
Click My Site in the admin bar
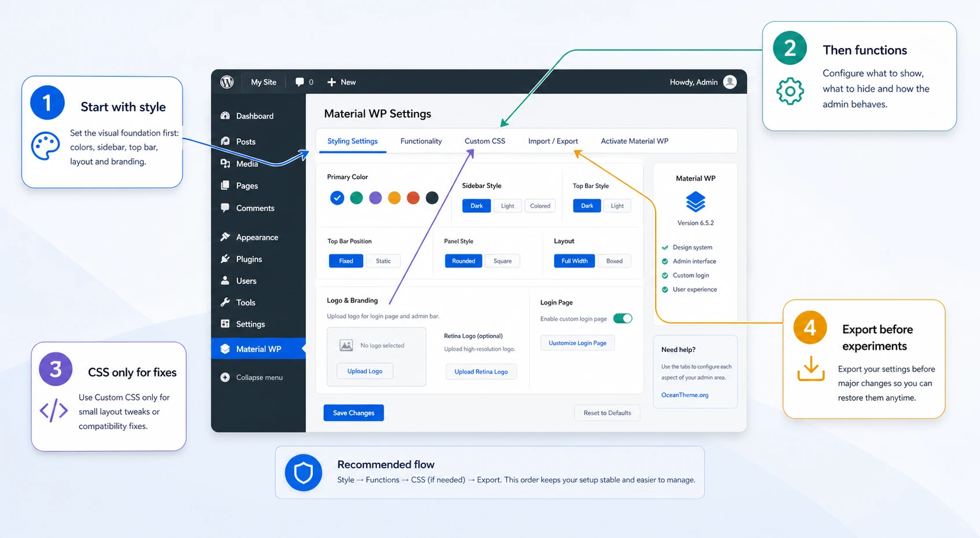coord(264,82)
